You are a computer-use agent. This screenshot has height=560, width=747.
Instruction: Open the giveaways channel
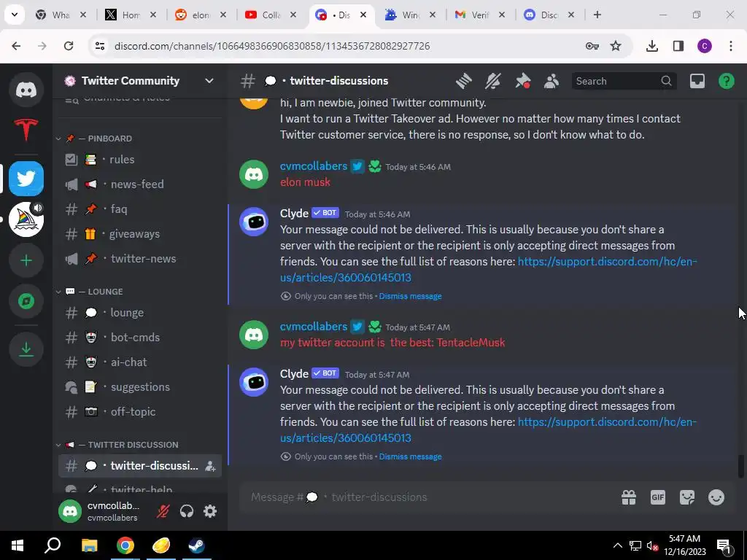(139, 234)
